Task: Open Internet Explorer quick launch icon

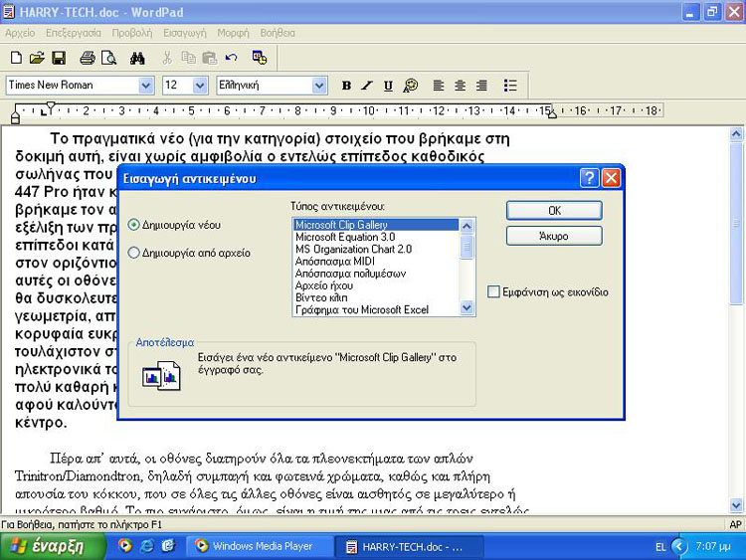Action: tap(147, 546)
